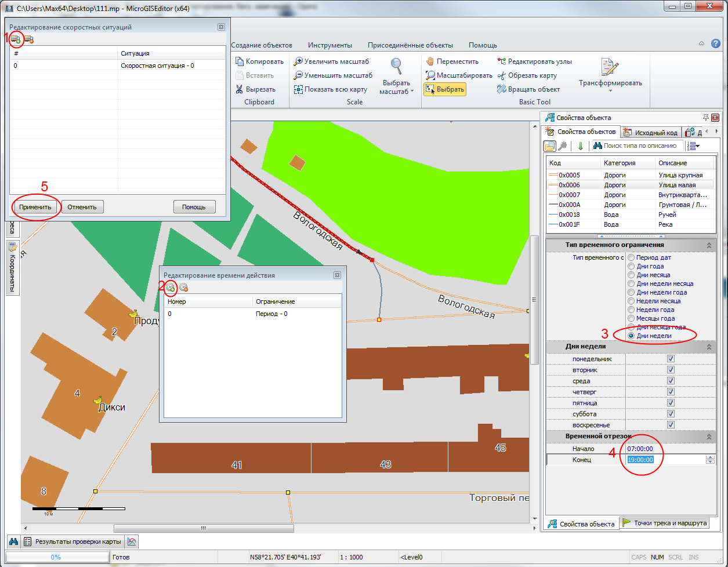This screenshot has height=567, width=728.
Task: Activate the 'Переместить' hand tool
Action: (x=452, y=61)
